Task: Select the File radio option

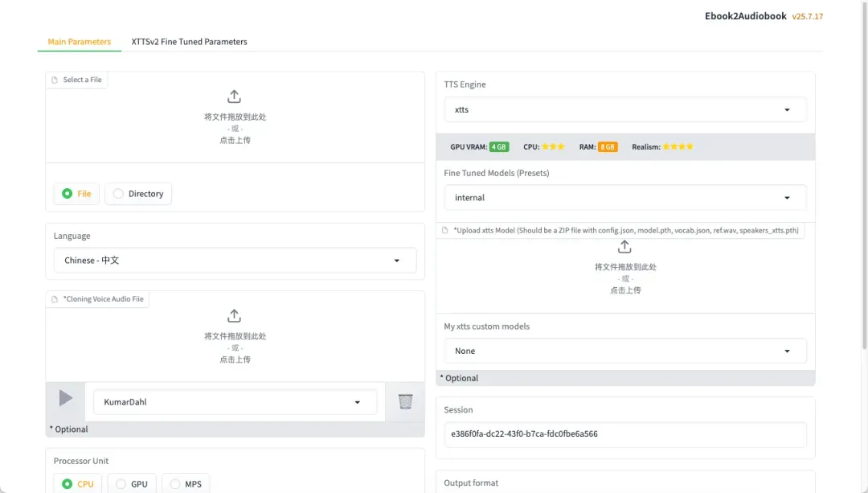Action: [76, 194]
